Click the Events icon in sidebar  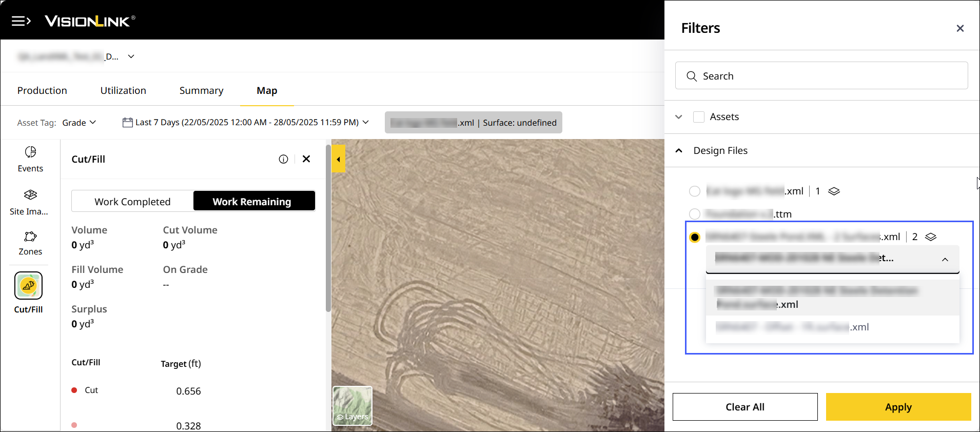(x=30, y=152)
